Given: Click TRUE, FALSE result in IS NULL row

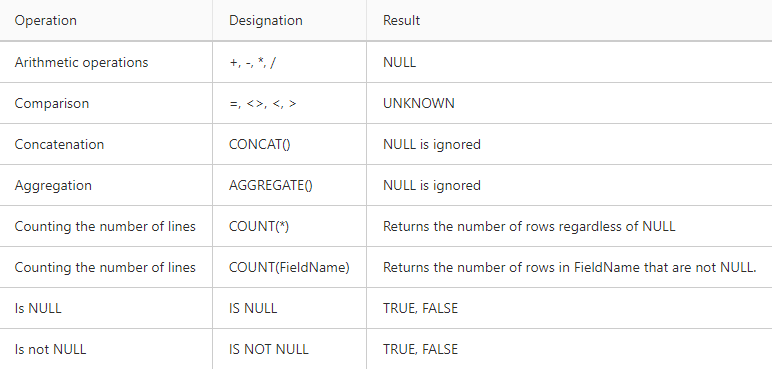Looking at the screenshot, I should click(420, 308).
